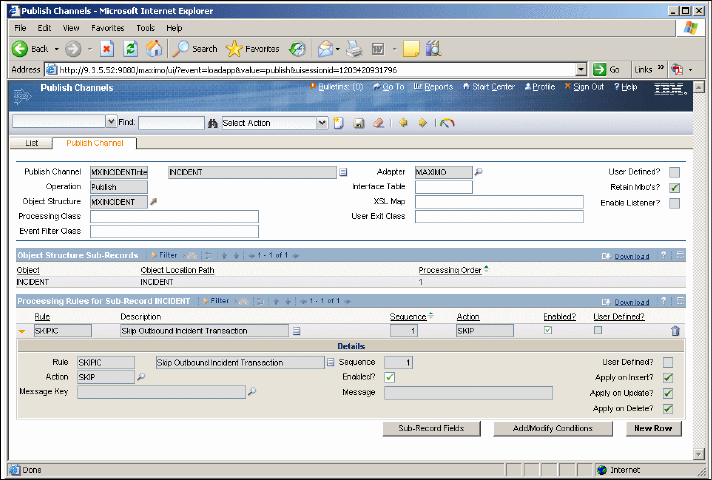Collapse the SKIPIC rule details row
Image resolution: width=712 pixels, height=480 pixels.
click(x=22, y=331)
